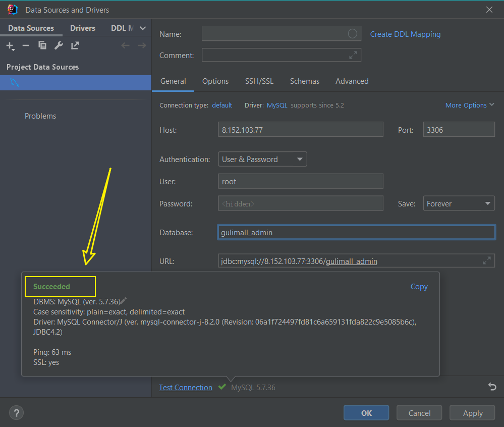
Task: Click the Port field 3306
Action: click(x=459, y=129)
